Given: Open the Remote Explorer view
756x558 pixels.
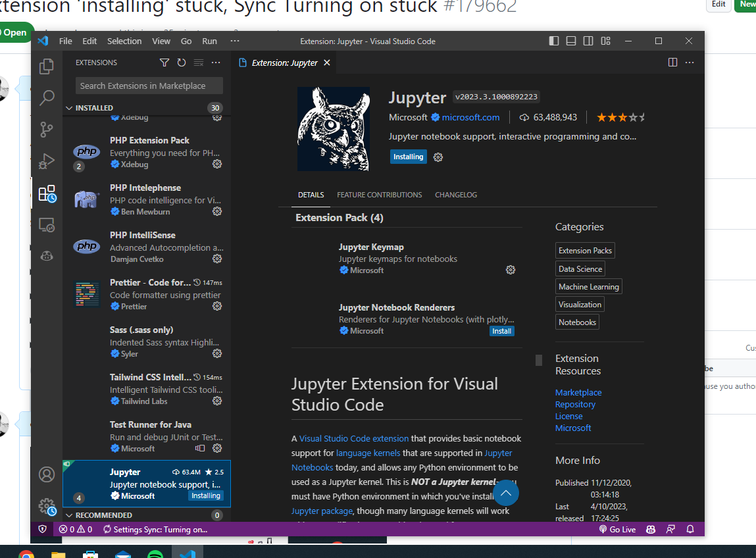Looking at the screenshot, I should pyautogui.click(x=47, y=224).
